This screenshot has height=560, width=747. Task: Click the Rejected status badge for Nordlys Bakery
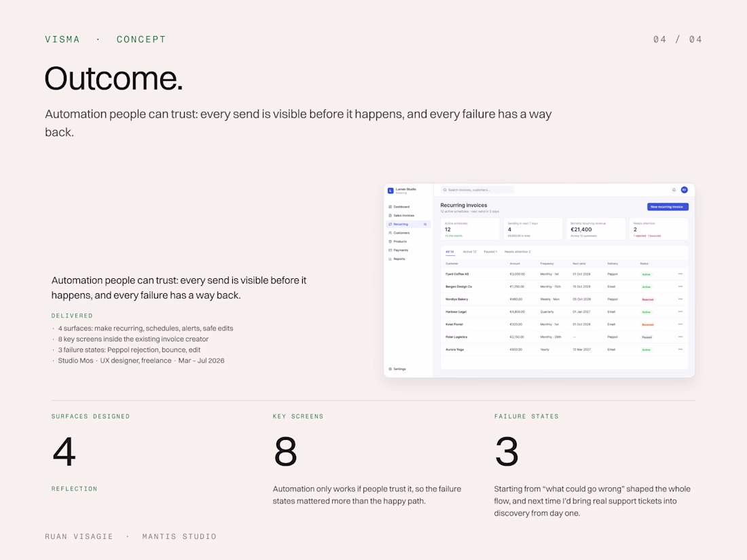[647, 299]
